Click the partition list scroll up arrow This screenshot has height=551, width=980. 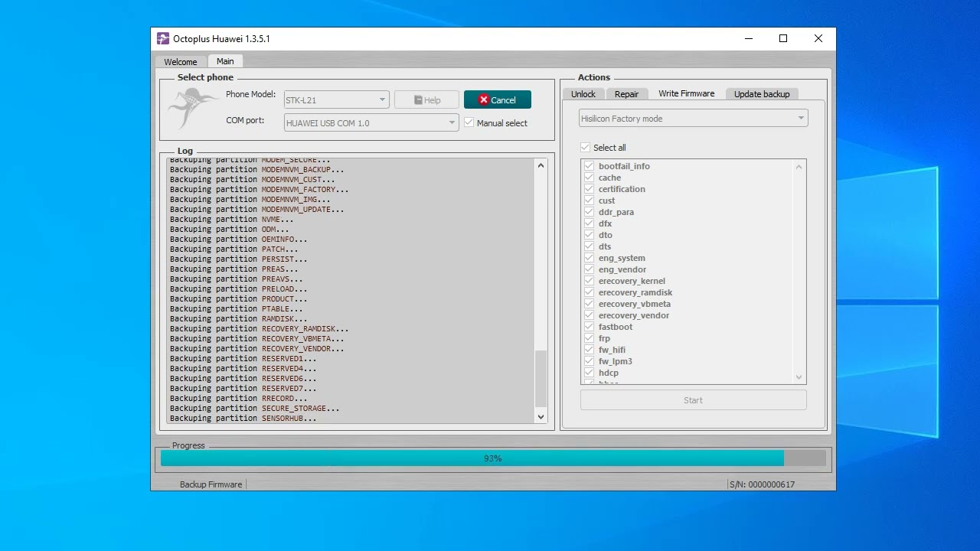[x=799, y=167]
